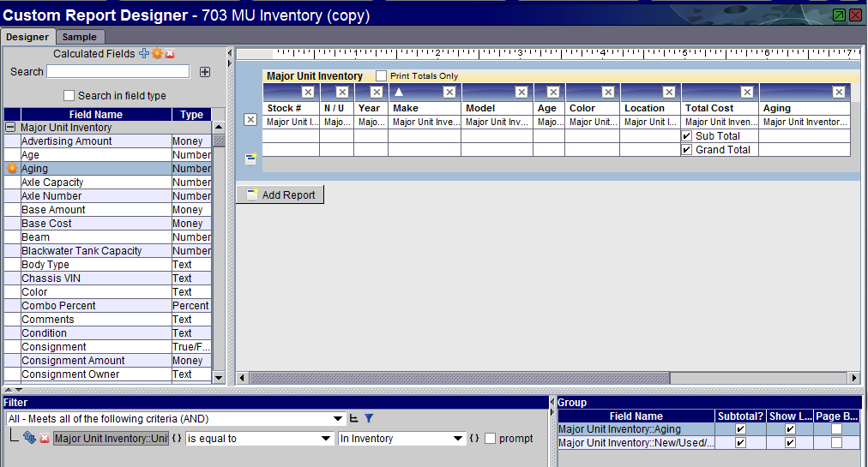Uncheck the Grand Total checkbox
This screenshot has height=467, width=868.
click(687, 150)
